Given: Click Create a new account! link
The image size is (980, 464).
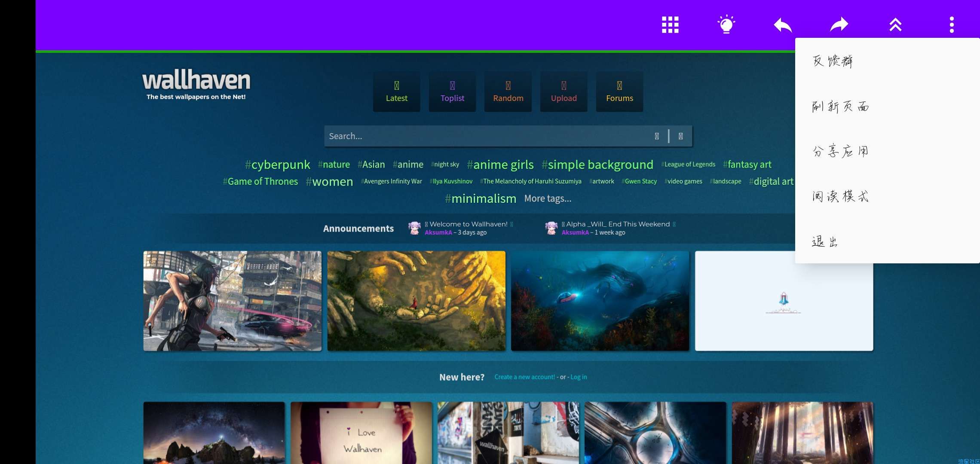Looking at the screenshot, I should point(525,377).
